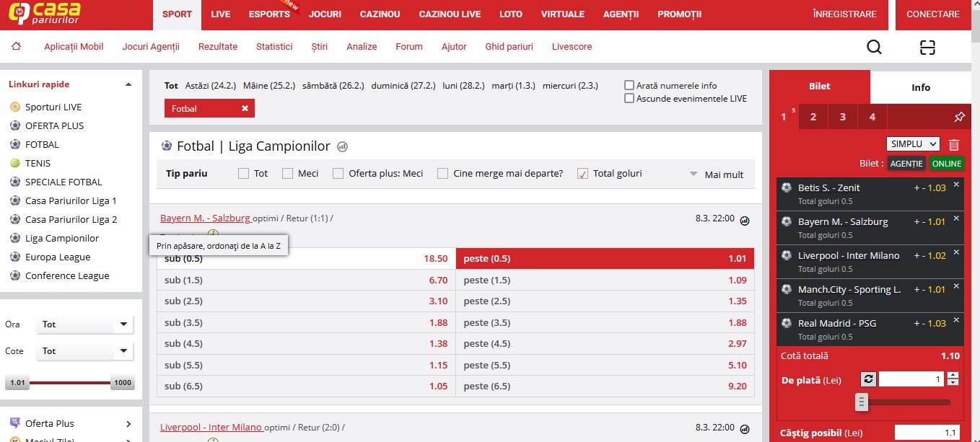Collapse the Linkuri rapide section
The width and height of the screenshot is (980, 442).
[128, 84]
